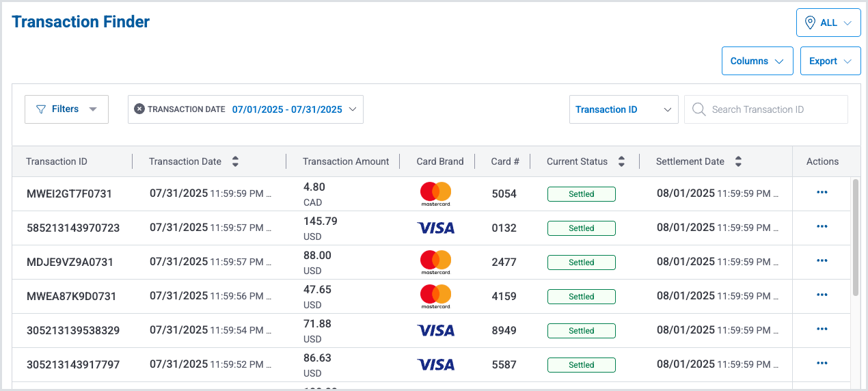Viewport: 868px width, 391px height.
Task: Sort by Transaction Date column arrows
Action: [236, 162]
